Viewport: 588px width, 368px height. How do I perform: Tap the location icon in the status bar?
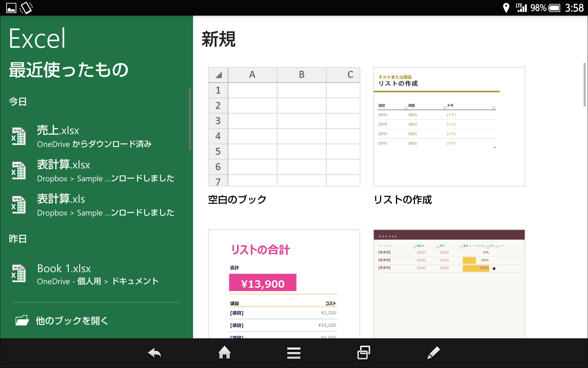pos(507,8)
